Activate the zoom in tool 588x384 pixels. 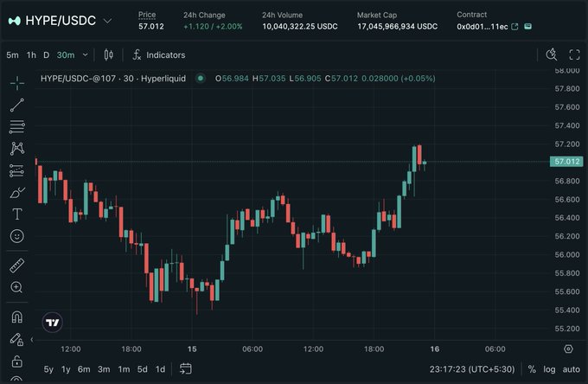coord(17,287)
